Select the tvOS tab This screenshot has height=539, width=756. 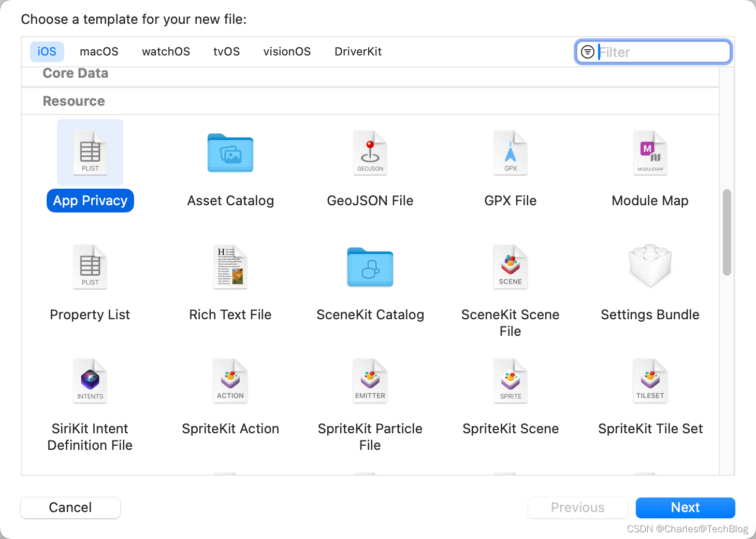226,52
